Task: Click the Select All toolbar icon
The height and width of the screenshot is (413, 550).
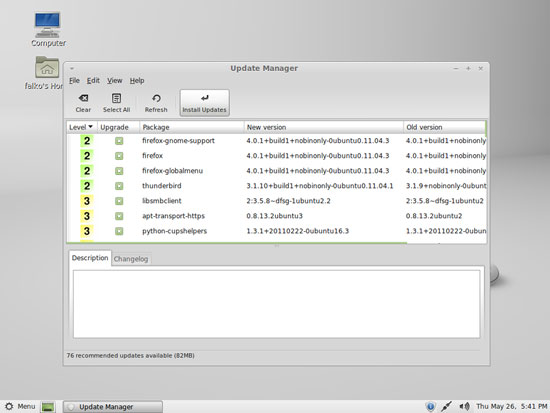Action: pos(116,103)
